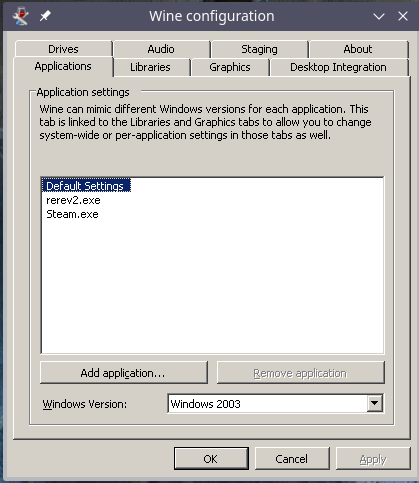Select rerev2.exe in the application list
The image size is (419, 483).
point(73,200)
